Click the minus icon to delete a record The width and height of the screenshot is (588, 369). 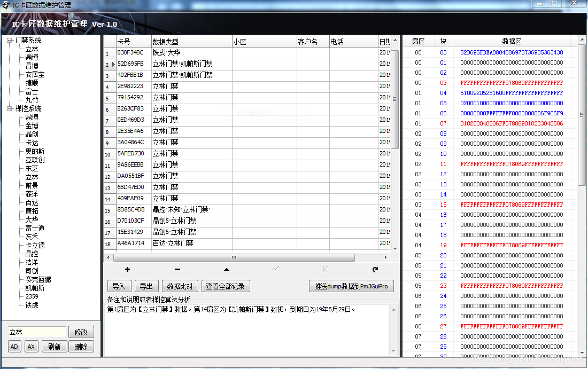point(177,269)
